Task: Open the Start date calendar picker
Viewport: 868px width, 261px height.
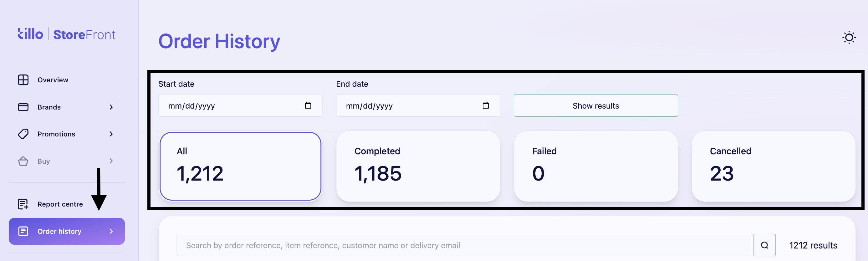Action: [x=308, y=105]
